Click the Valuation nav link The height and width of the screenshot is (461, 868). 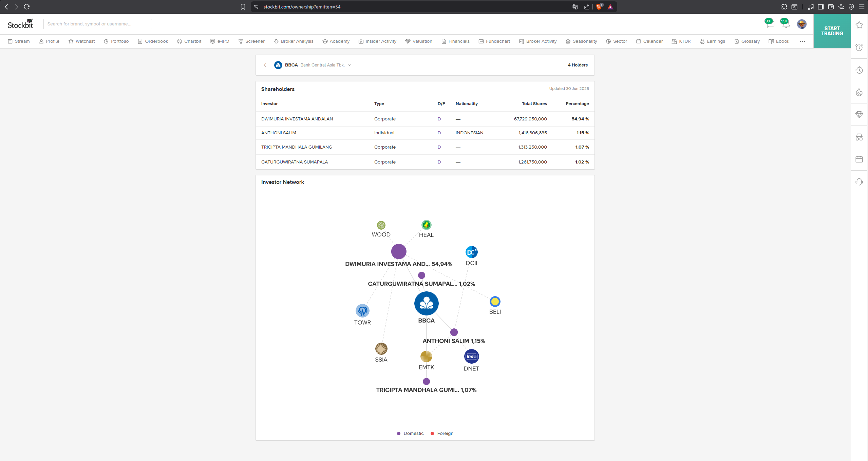pyautogui.click(x=419, y=41)
